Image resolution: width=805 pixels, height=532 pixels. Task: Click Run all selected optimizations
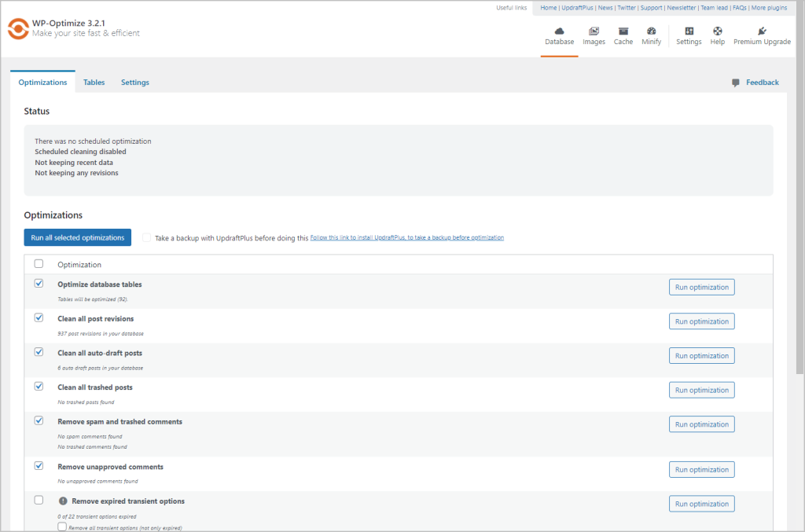[x=77, y=237]
